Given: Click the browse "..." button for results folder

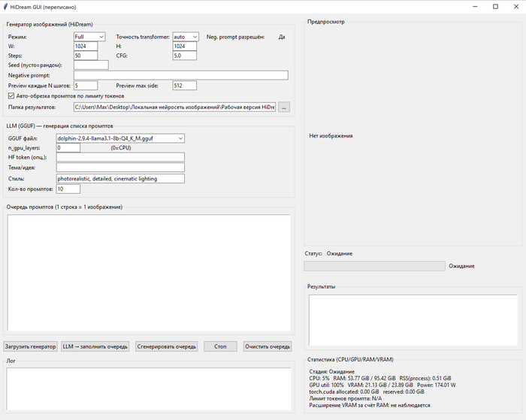Looking at the screenshot, I should point(283,108).
